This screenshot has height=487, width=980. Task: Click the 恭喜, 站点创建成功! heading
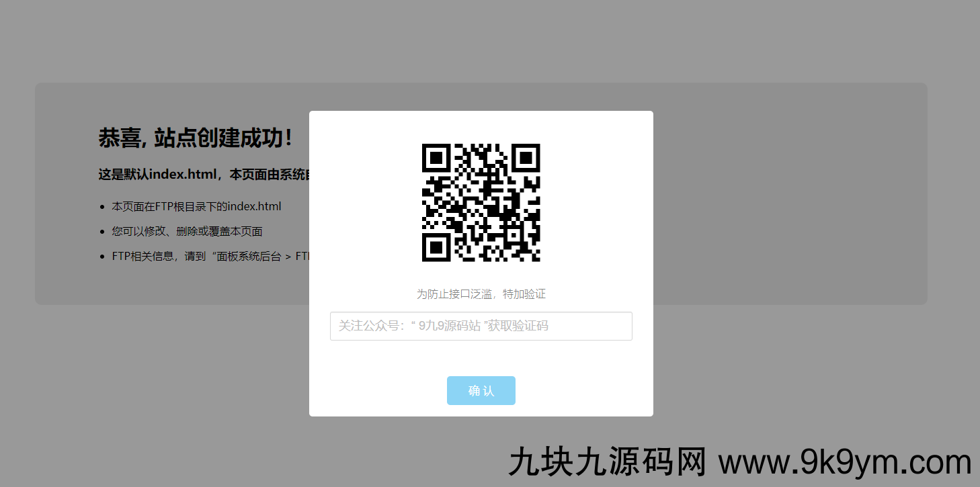pyautogui.click(x=196, y=138)
